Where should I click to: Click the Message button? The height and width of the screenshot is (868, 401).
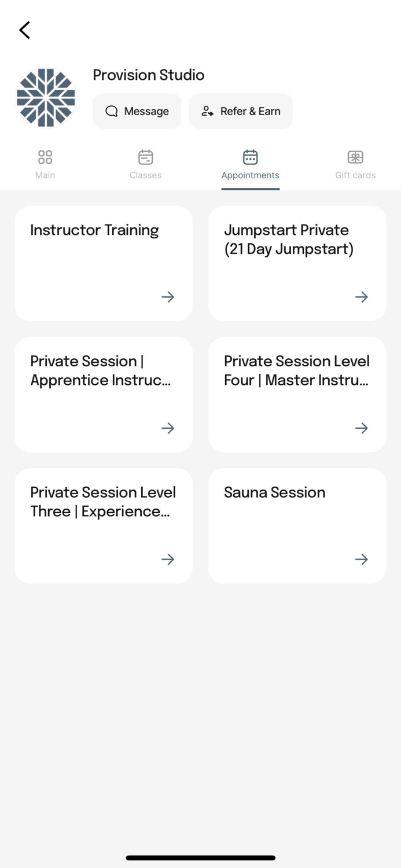point(137,111)
